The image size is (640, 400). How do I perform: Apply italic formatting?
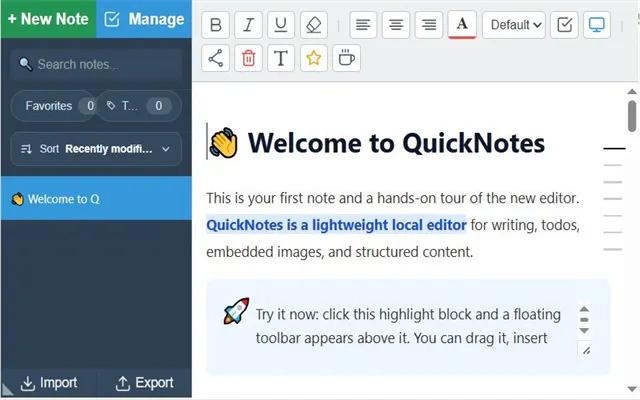[248, 25]
